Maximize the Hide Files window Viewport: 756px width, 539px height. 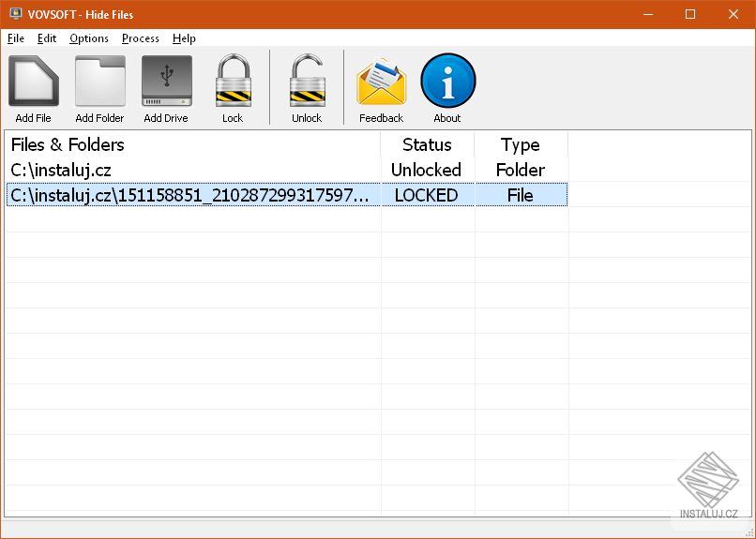(x=690, y=14)
